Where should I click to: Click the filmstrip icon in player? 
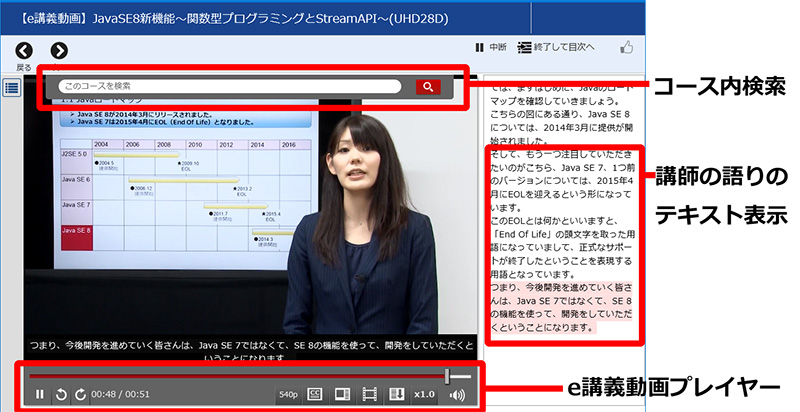click(x=368, y=394)
